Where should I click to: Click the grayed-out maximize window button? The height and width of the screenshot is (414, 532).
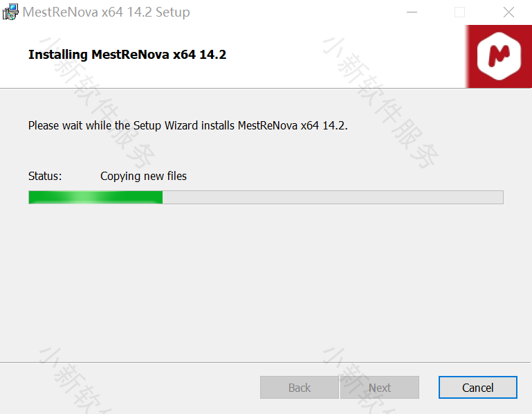click(460, 12)
